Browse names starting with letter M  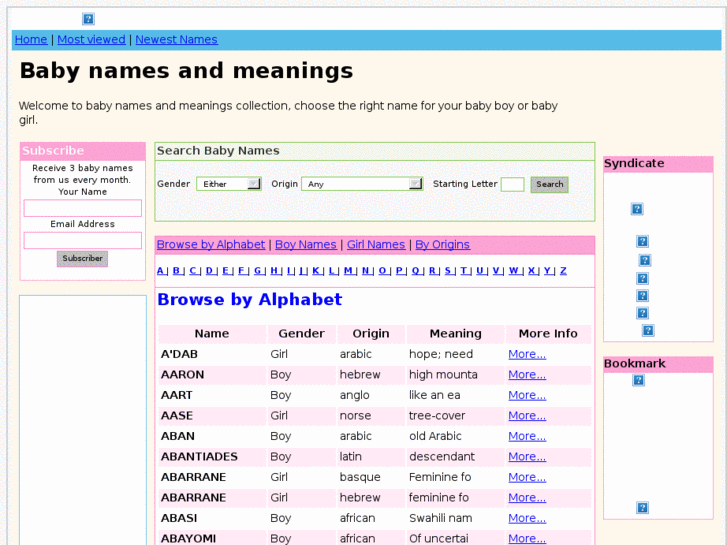[348, 270]
